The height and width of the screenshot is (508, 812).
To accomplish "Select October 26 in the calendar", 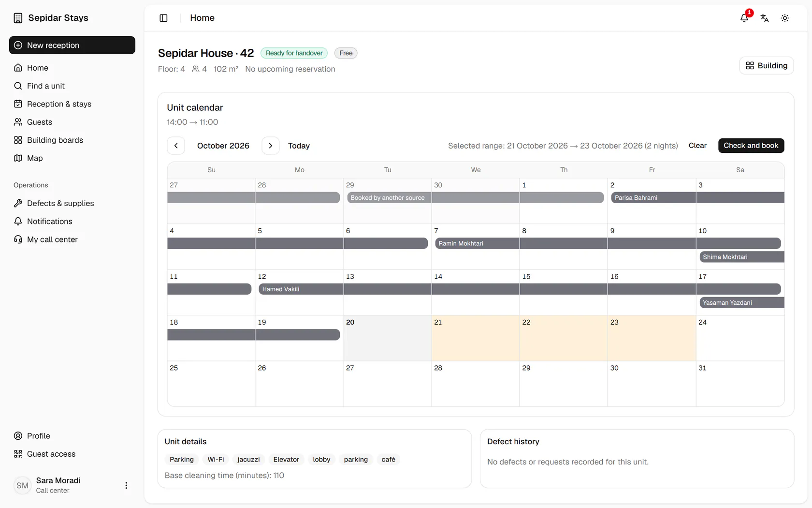I will [299, 384].
